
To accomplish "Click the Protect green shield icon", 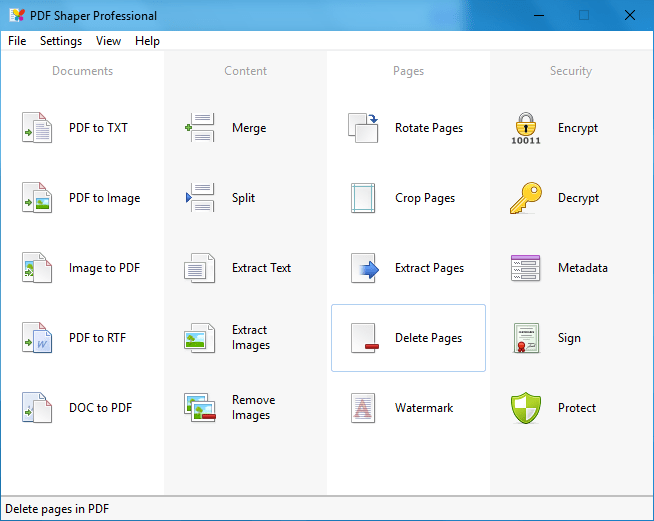I will coord(526,408).
